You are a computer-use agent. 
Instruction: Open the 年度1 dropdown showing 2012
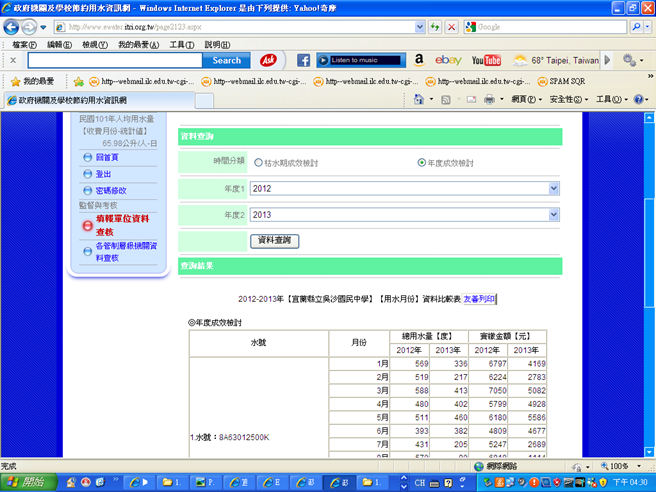[404, 188]
